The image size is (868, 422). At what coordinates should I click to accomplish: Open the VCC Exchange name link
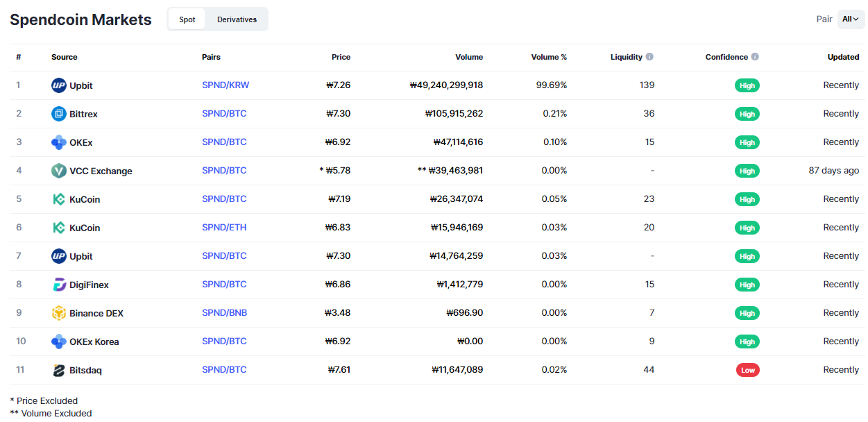[101, 171]
